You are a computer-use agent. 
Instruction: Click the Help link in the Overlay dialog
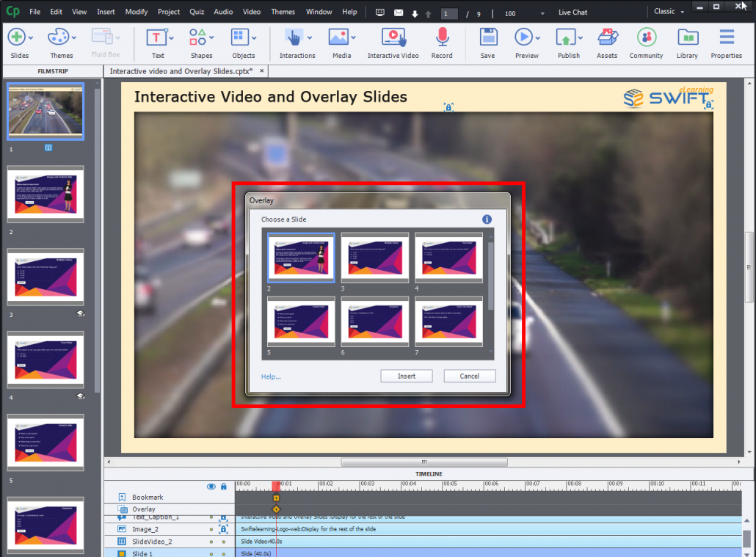coord(270,376)
